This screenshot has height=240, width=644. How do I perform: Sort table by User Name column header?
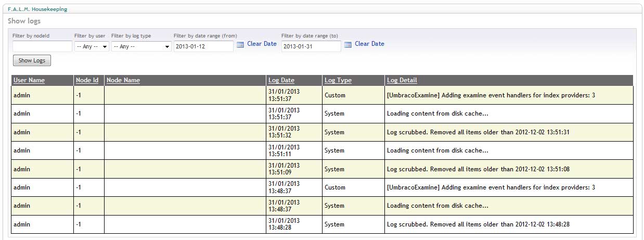tap(29, 80)
